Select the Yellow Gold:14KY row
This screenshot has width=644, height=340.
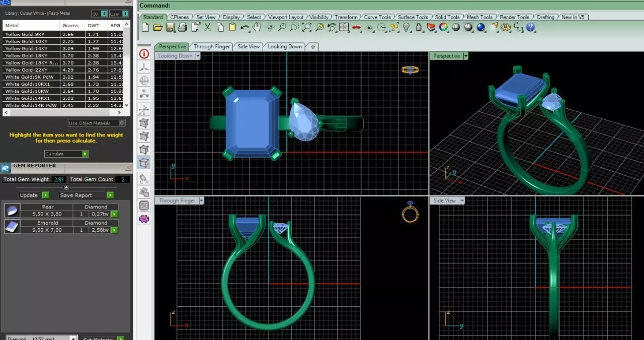click(63, 48)
